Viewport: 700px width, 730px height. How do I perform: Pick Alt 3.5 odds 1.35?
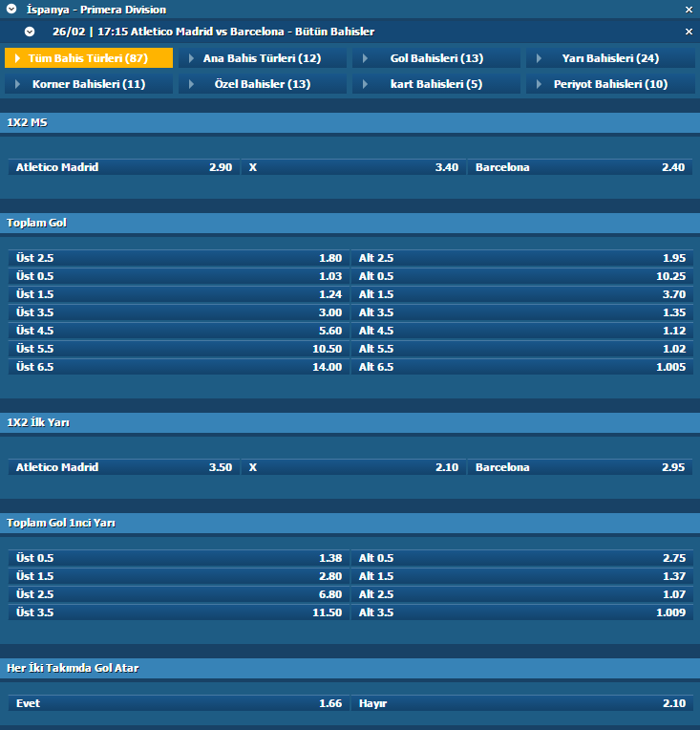tap(521, 312)
